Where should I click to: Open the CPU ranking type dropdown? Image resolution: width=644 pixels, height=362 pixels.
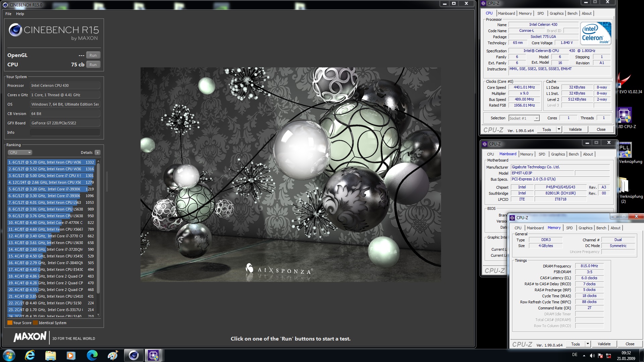click(x=20, y=153)
